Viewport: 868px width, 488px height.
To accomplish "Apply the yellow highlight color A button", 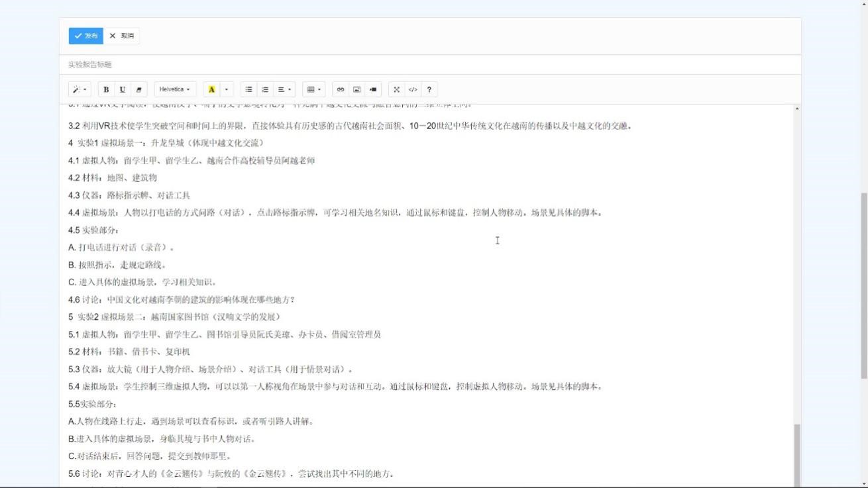I will point(211,89).
